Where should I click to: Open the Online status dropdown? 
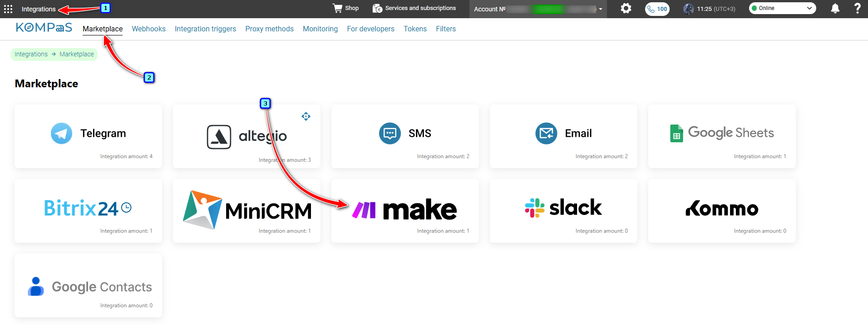[x=782, y=8]
